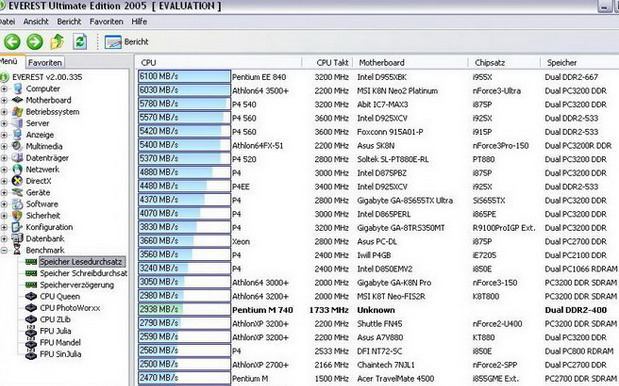The image size is (619, 386).
Task: Sort by the Speicher column header
Action: pyautogui.click(x=580, y=63)
